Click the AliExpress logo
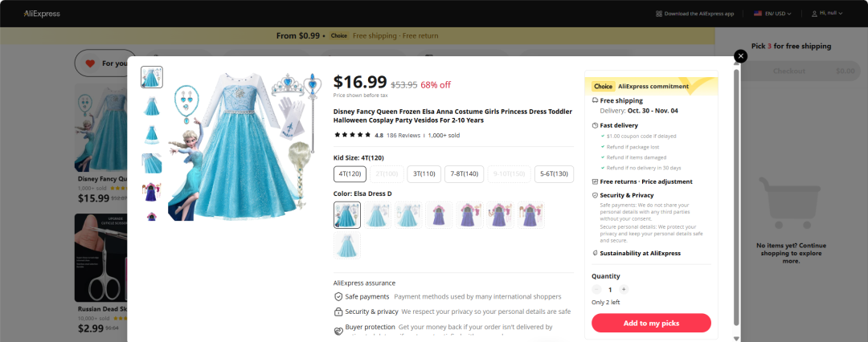Screen dimensions: 868x342 [42, 14]
